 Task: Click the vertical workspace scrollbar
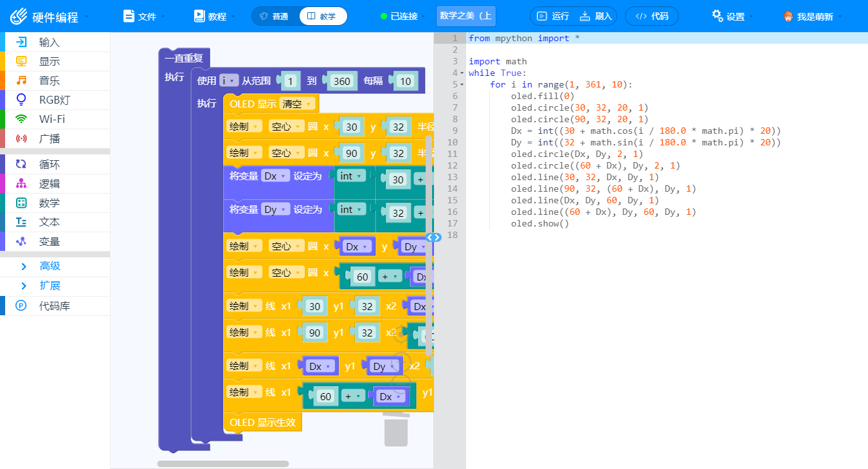(429, 244)
